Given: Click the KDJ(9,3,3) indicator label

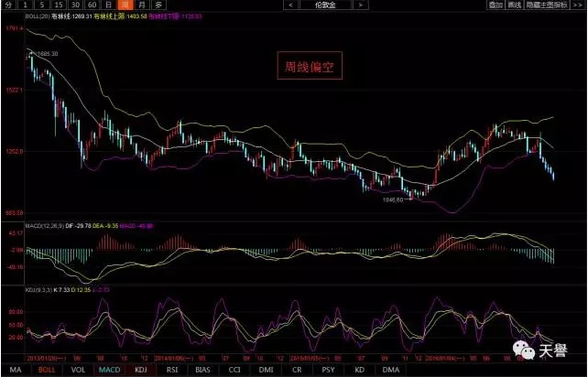Looking at the screenshot, I should 38,290.
